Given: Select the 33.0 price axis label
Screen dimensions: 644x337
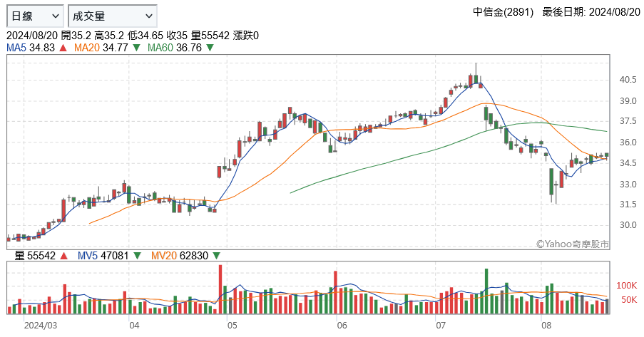Looking at the screenshot, I should 628,185.
